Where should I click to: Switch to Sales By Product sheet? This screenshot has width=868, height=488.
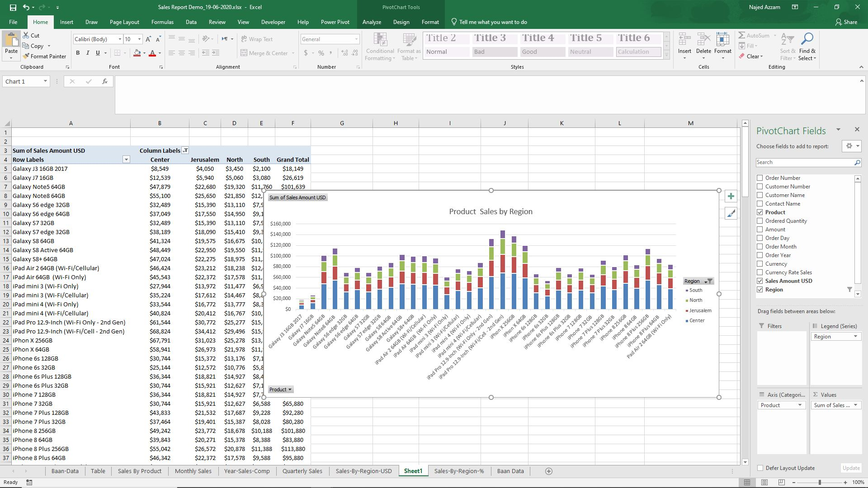pyautogui.click(x=140, y=471)
